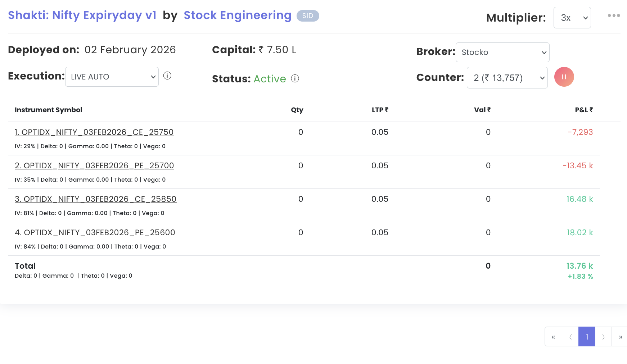Open the Shakti: Nifty Expiryday v1 strategy link

(82, 15)
